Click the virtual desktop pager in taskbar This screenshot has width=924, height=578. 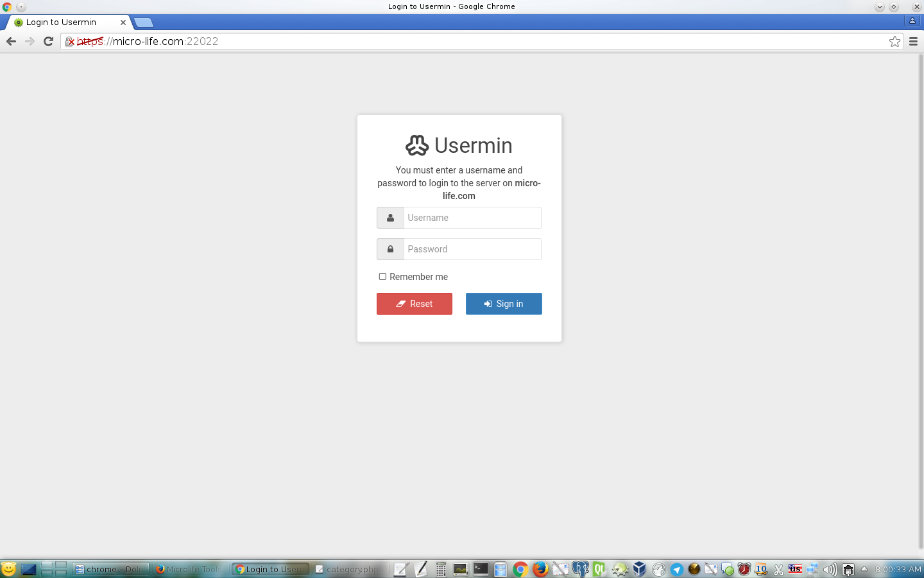[x=54, y=569]
